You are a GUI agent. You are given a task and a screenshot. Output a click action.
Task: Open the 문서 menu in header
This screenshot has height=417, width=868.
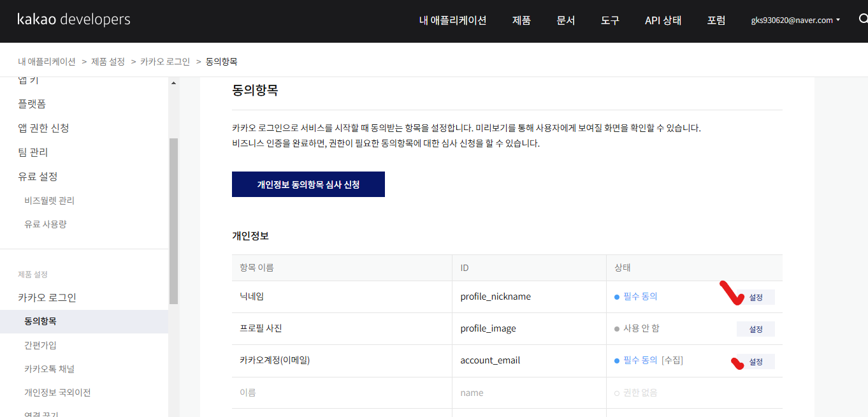point(566,20)
